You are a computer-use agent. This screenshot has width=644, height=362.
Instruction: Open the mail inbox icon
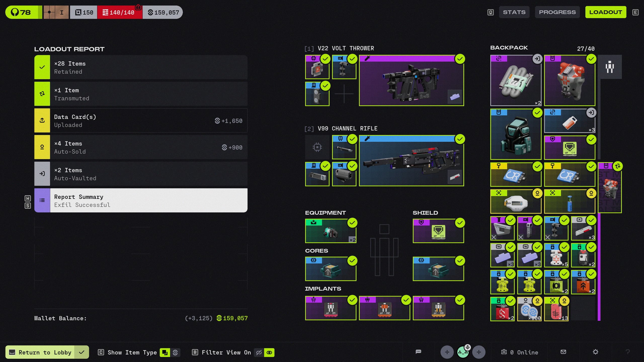coord(563,352)
